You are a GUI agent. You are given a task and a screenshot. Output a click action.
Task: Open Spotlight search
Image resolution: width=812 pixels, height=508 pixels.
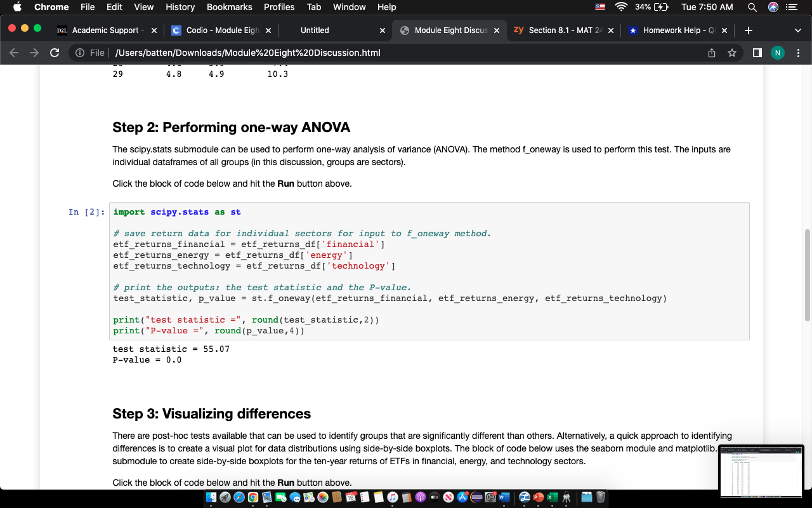pyautogui.click(x=752, y=7)
